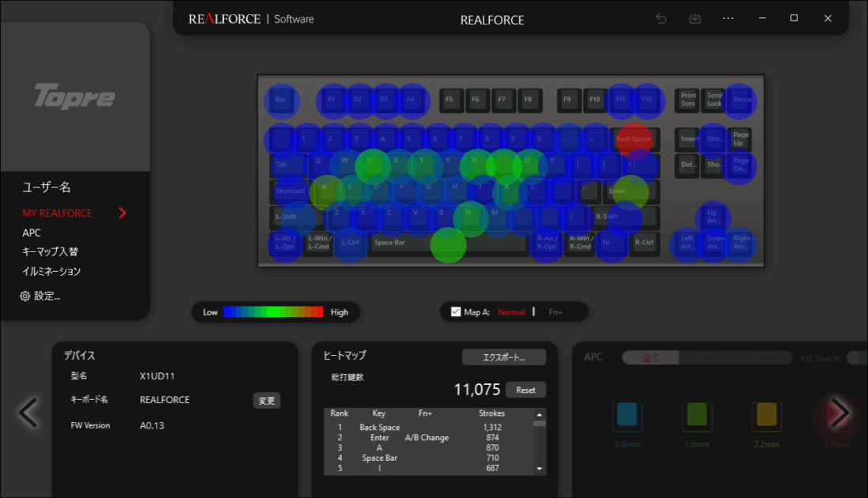The width and height of the screenshot is (868, 498).
Task: Click the ユーザー名 user name label
Action: click(x=47, y=187)
